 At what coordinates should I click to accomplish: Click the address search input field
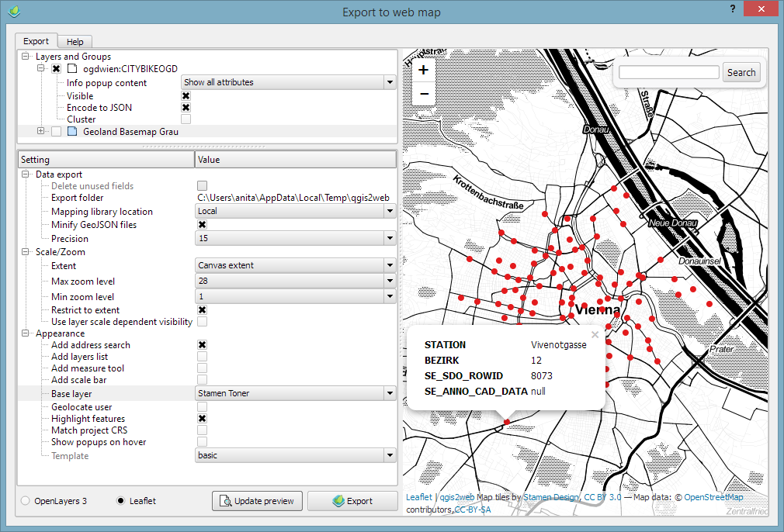coord(669,72)
